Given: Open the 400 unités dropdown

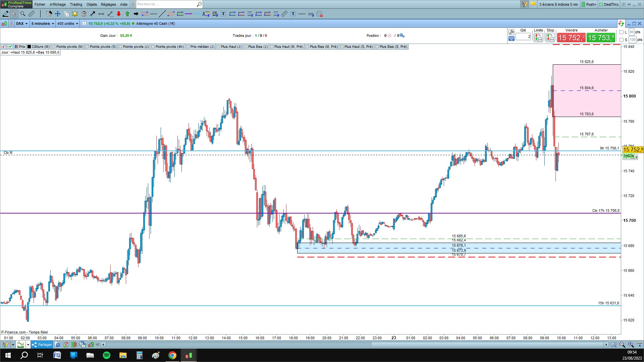Looking at the screenshot, I should click(x=67, y=23).
